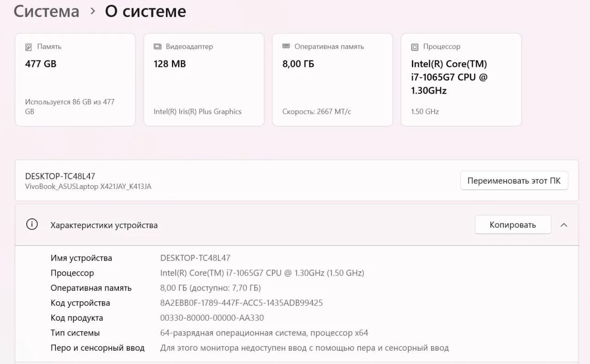Open the Процессор Intel Core i7 card
Image resolution: width=590 pixels, height=364 pixels.
click(x=461, y=79)
